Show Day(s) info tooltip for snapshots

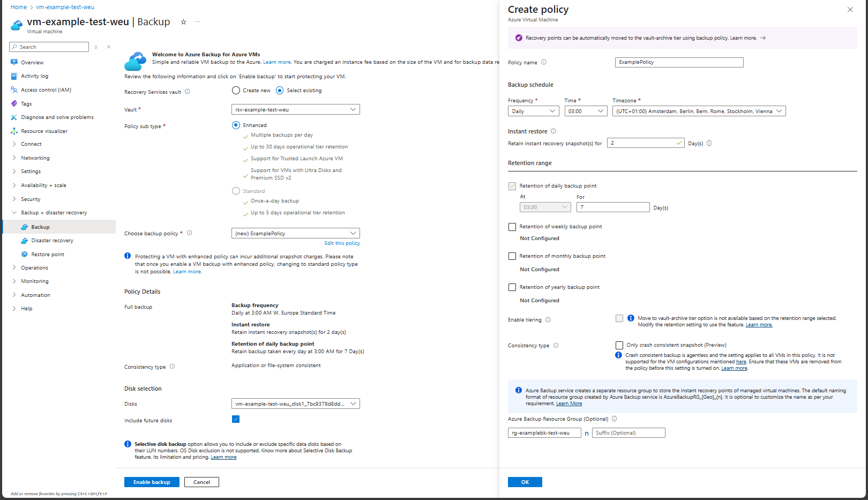(x=709, y=143)
